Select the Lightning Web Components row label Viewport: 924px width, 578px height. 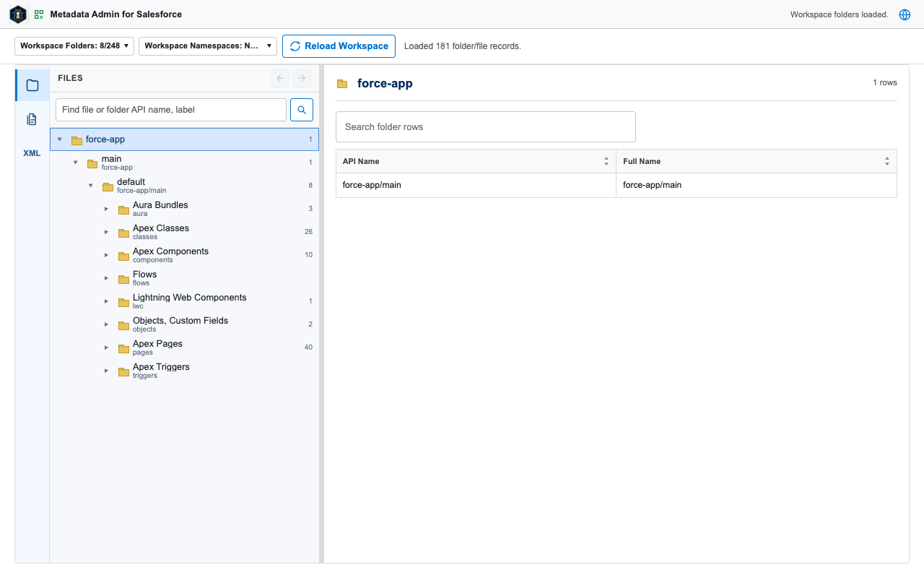(x=190, y=298)
